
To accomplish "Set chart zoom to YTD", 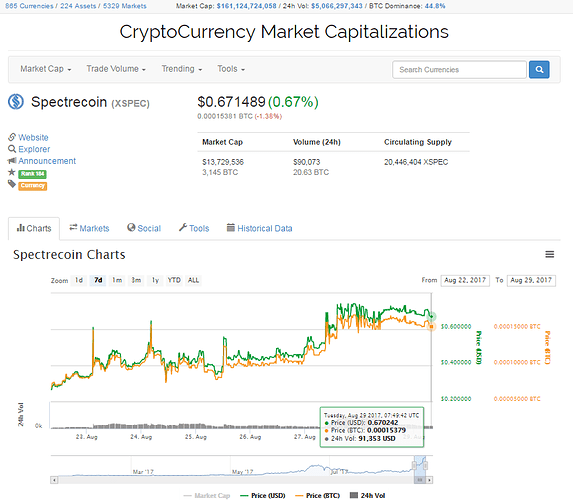I will tap(174, 280).
